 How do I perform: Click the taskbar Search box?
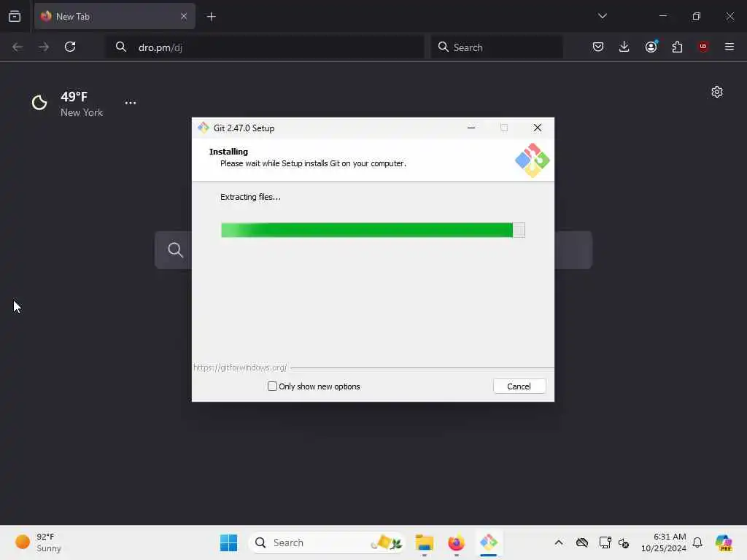(x=327, y=542)
